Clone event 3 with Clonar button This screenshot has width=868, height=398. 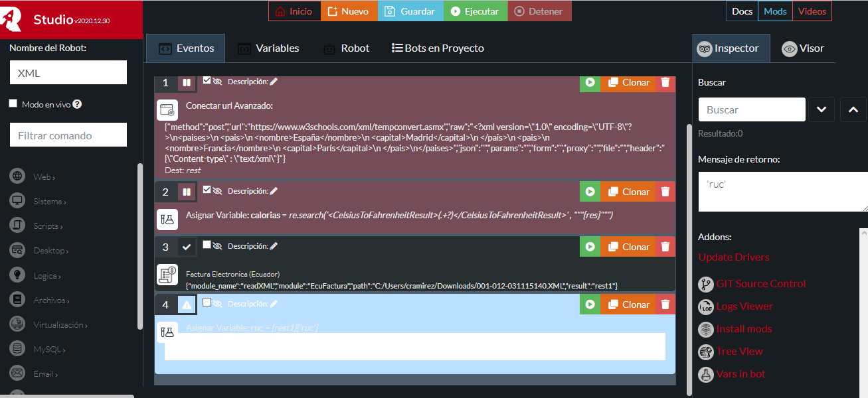(x=628, y=247)
